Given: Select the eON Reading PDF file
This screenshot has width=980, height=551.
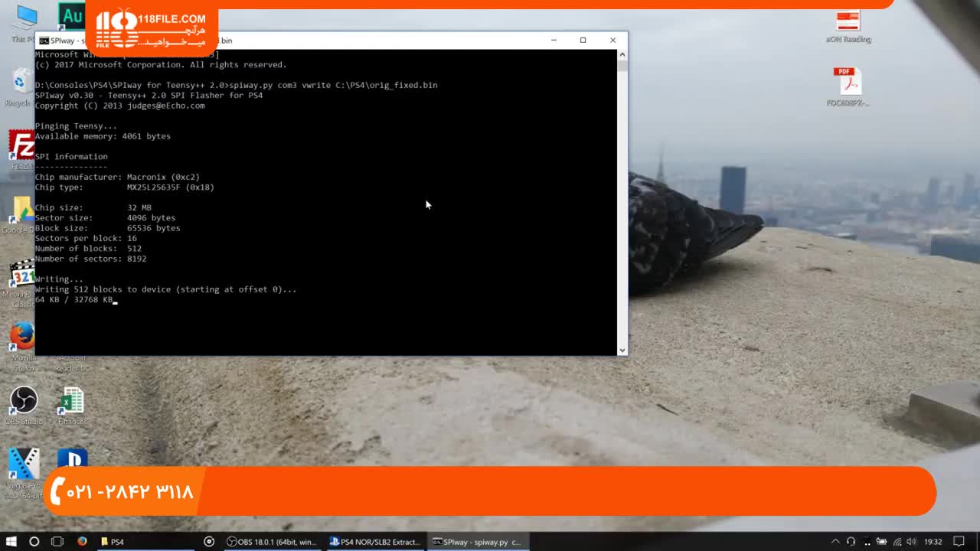Looking at the screenshot, I should click(x=848, y=26).
